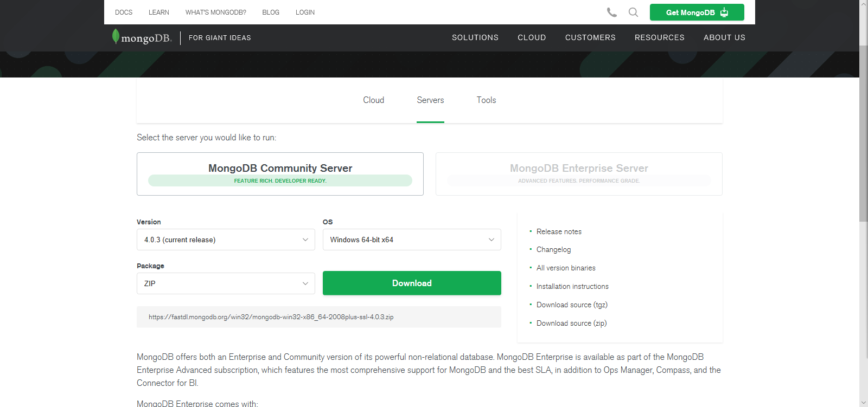Image resolution: width=868 pixels, height=407 pixels.
Task: Click 'Select the server you would like to run:' text
Action: click(x=206, y=138)
